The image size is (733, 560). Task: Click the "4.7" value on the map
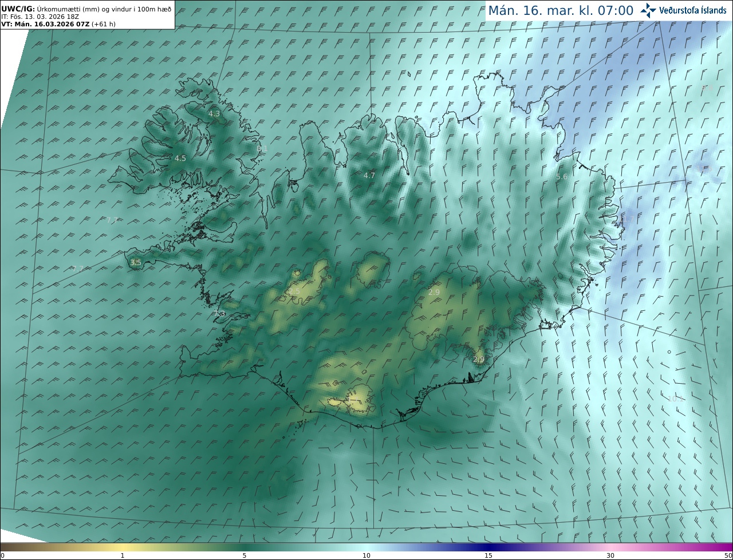[369, 176]
